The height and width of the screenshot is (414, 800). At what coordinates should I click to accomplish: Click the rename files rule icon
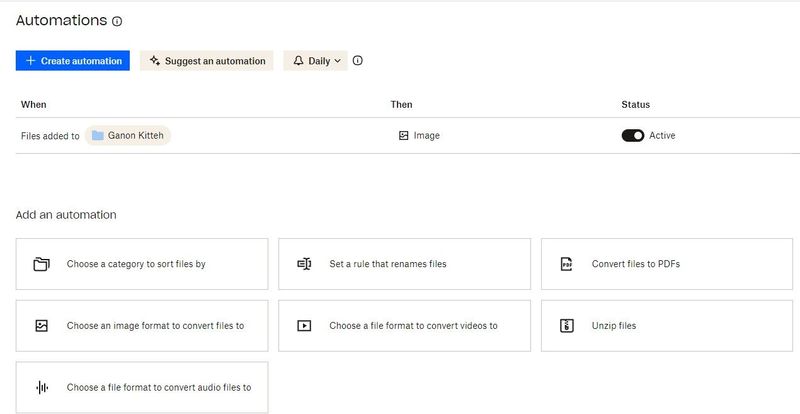point(304,264)
